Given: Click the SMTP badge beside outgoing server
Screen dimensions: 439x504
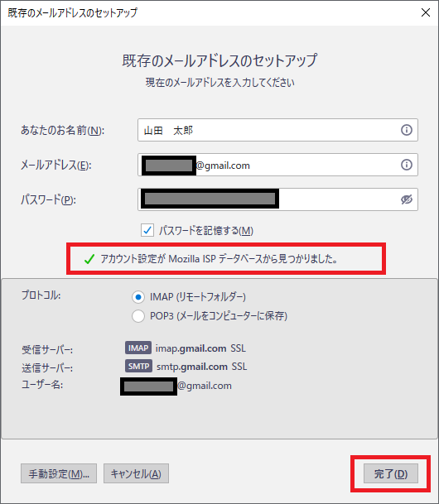Looking at the screenshot, I should pos(138,366).
